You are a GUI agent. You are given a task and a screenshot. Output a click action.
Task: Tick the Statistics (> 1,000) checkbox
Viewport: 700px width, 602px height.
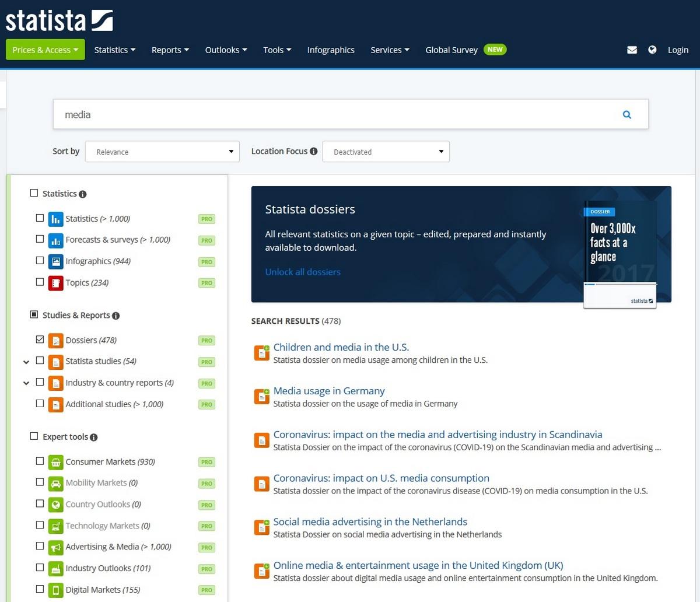pyautogui.click(x=40, y=218)
